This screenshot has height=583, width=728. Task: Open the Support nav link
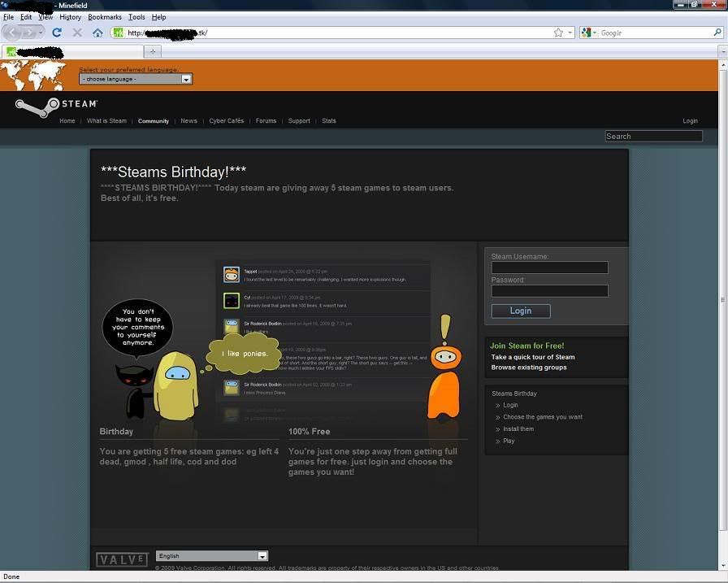pyautogui.click(x=299, y=121)
